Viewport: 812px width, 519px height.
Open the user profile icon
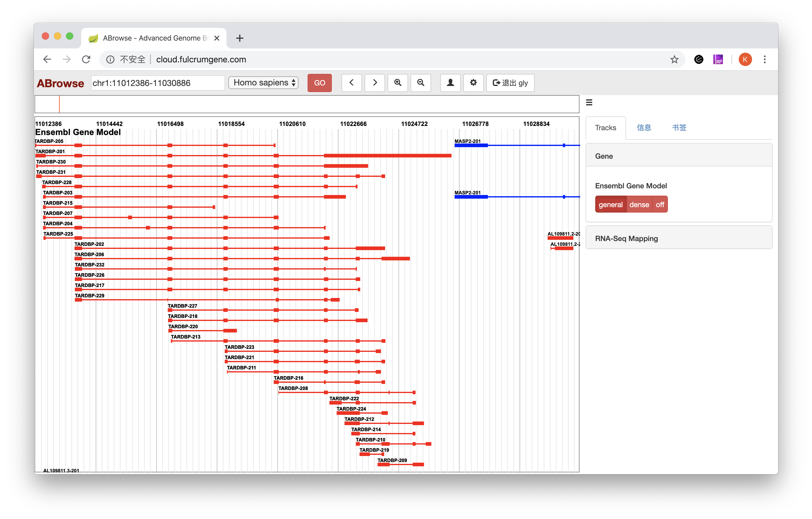(x=450, y=83)
